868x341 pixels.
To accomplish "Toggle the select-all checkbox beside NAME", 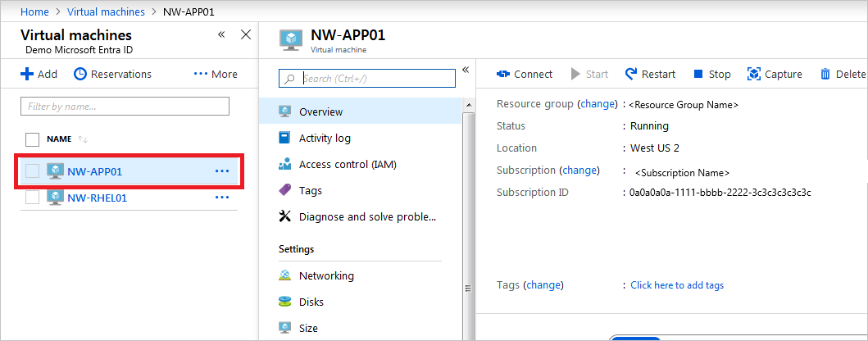I will pyautogui.click(x=33, y=139).
